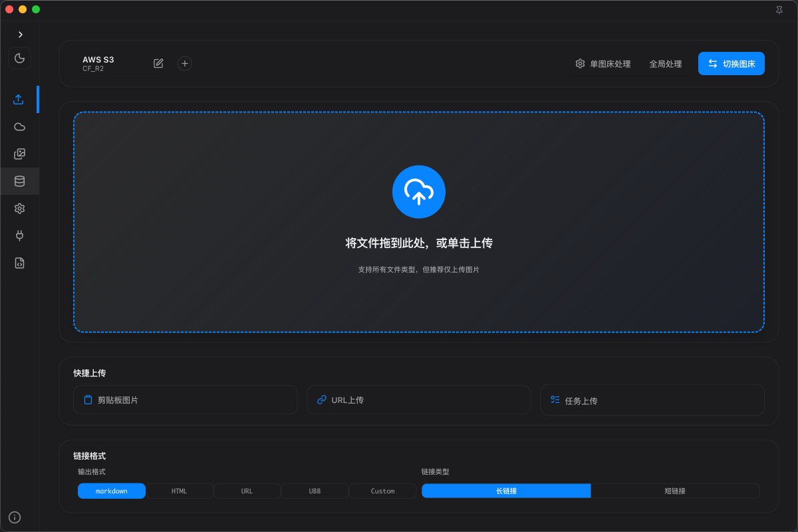Select the HTML output format

180,491
